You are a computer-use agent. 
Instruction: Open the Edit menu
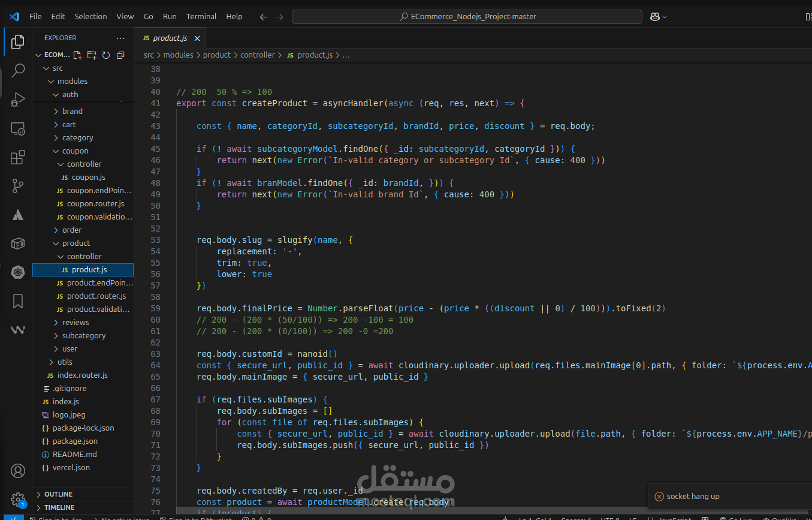(x=58, y=17)
